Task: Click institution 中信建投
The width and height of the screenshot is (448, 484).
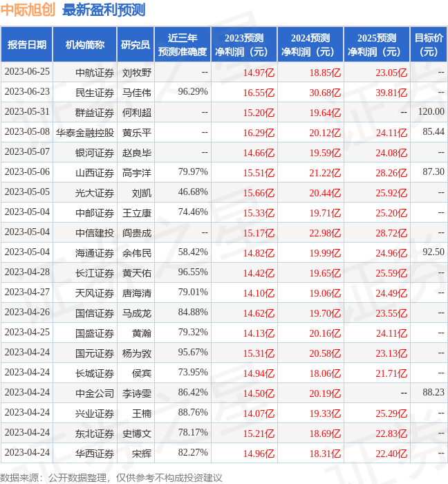Action: pos(95,234)
